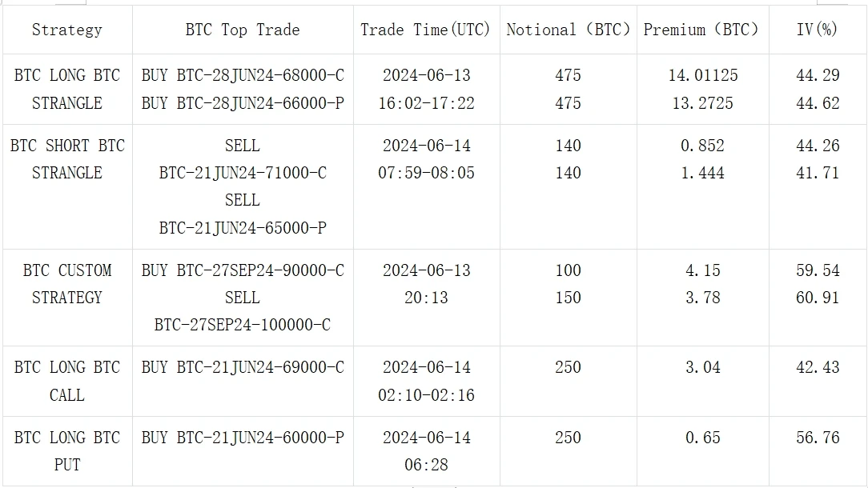The width and height of the screenshot is (868, 488).
Task: Select the "BUY BTC-21JUN24-69000-C" trade cell
Action: point(243,367)
